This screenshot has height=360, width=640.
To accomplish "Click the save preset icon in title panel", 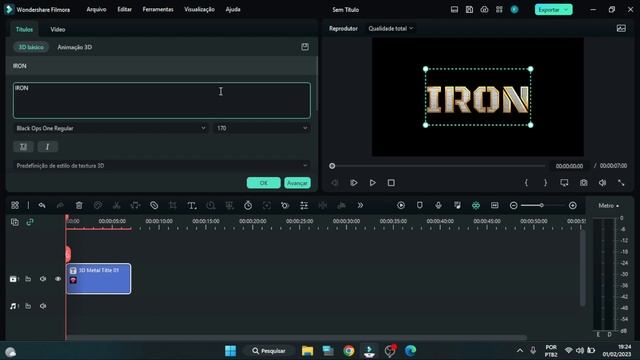I will click(305, 47).
